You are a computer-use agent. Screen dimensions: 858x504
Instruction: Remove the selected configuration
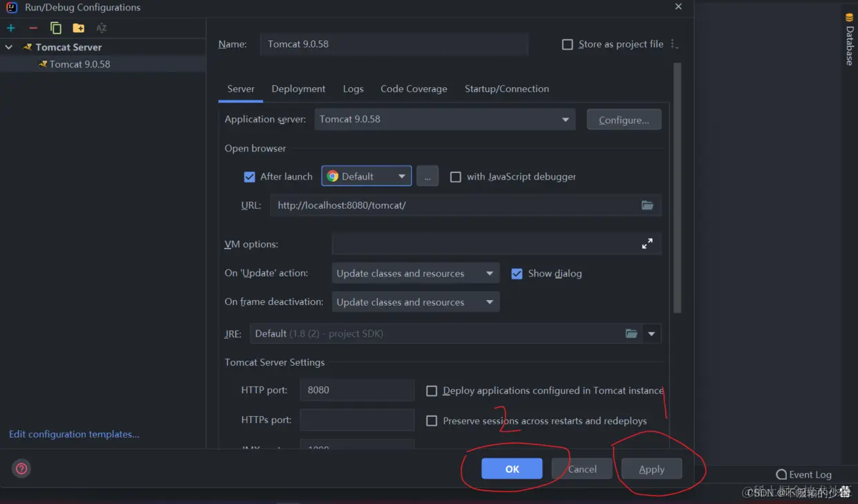(33, 28)
